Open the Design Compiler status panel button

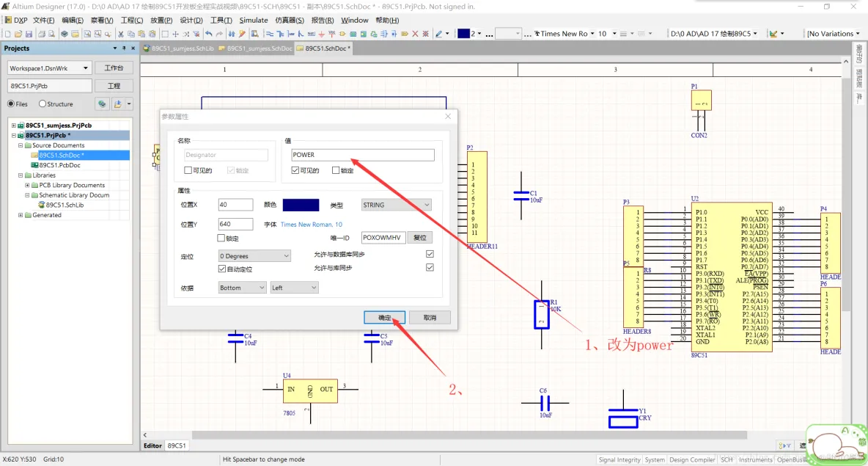(692, 459)
